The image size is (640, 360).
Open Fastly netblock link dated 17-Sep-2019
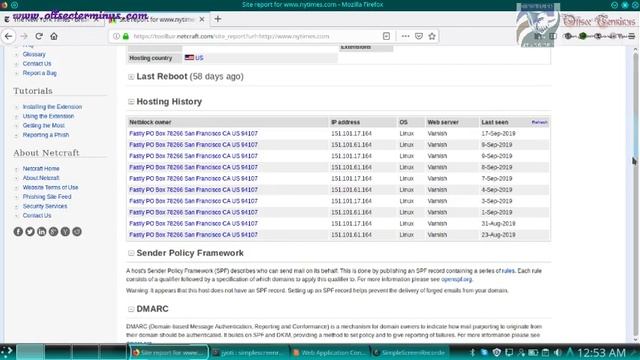193,133
